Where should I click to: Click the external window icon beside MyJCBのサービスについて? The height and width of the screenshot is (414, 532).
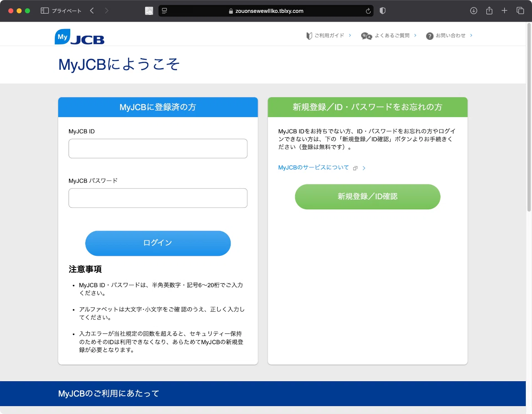pos(355,168)
